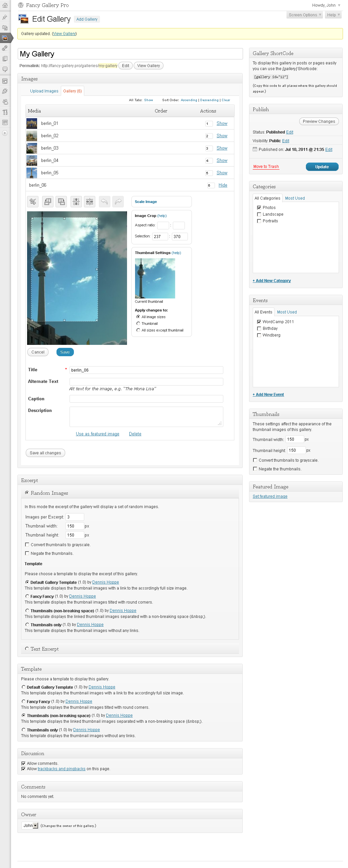Image resolution: width=348 pixels, height=868 pixels.
Task: Open the Comments bubble icon in sidebar
Action: click(x=5, y=69)
